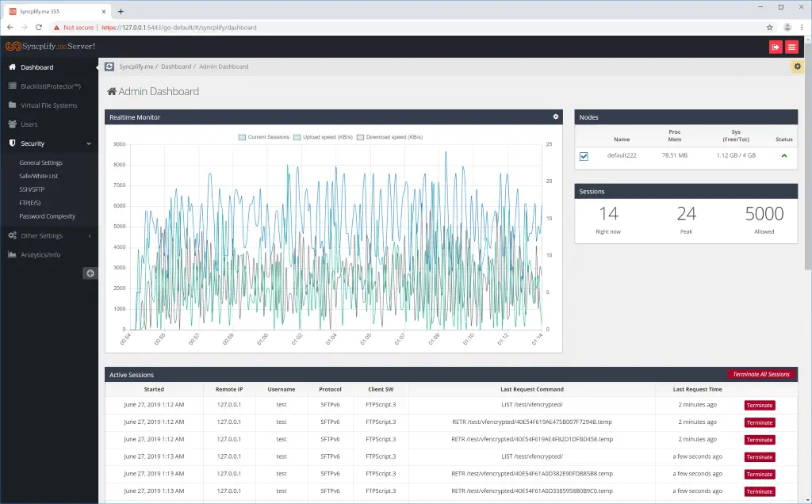
Task: Click Terminate All Sessions button
Action: point(760,374)
